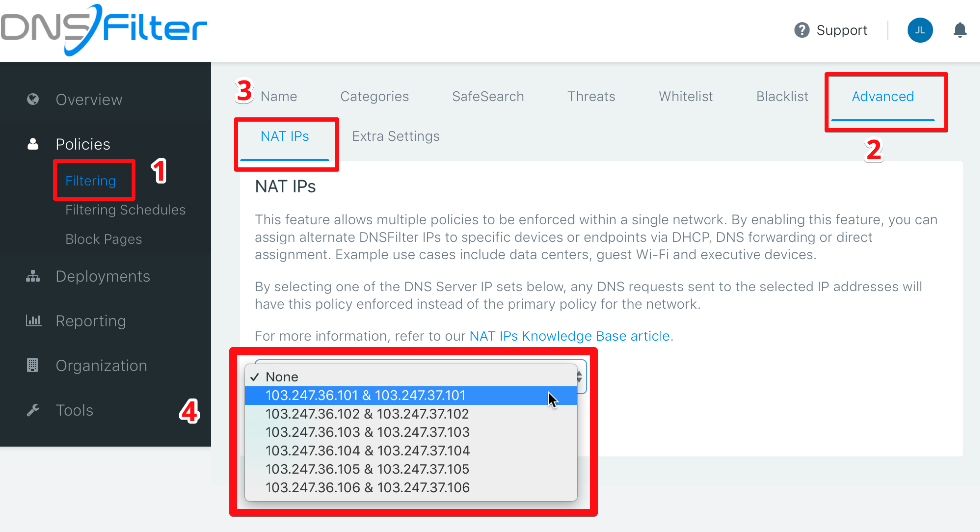Switch to the Categories tab
980x532 pixels.
374,97
